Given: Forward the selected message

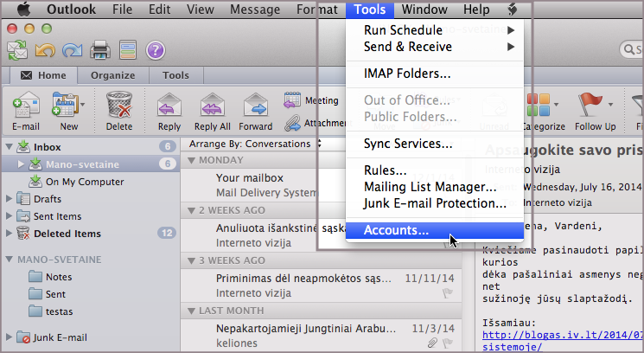Looking at the screenshot, I should click(x=255, y=108).
